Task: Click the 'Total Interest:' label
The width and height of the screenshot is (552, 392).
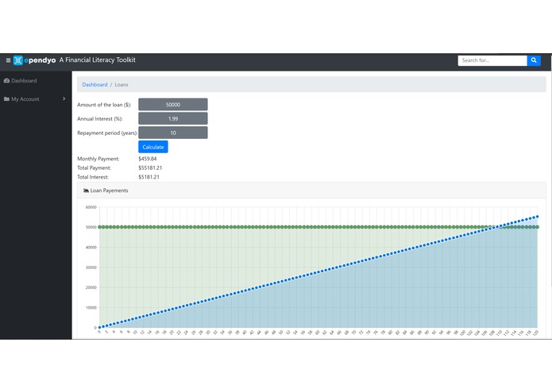Action: (x=93, y=177)
